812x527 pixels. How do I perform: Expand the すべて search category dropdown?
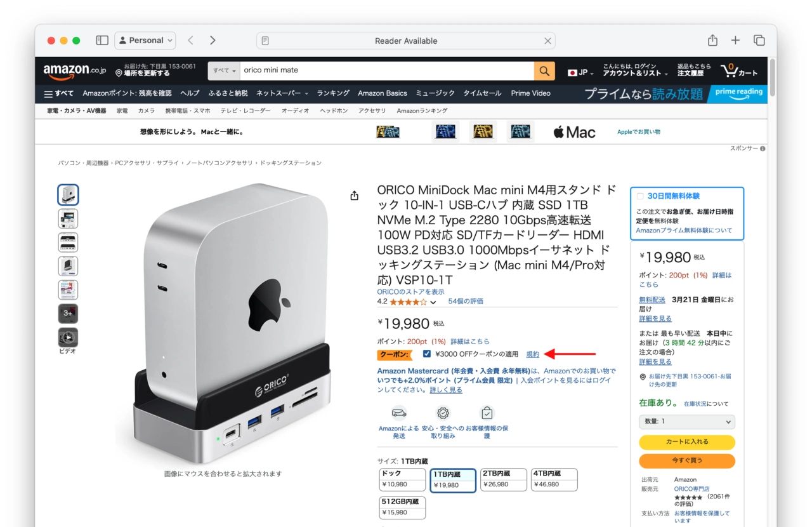point(225,70)
